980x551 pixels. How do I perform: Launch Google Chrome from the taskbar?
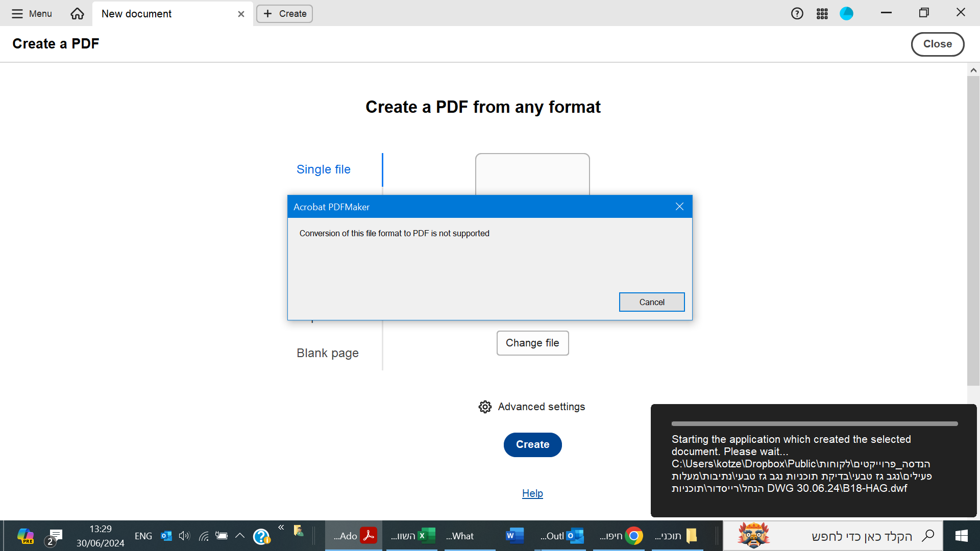coord(634,536)
